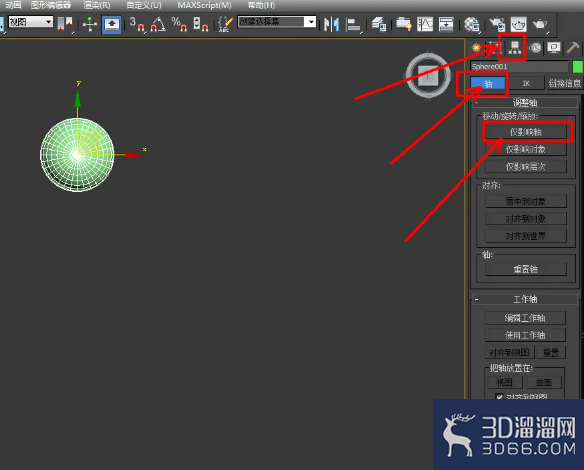Click the Mirror tool icon
Viewport: 584px width, 470px height.
[x=331, y=25]
